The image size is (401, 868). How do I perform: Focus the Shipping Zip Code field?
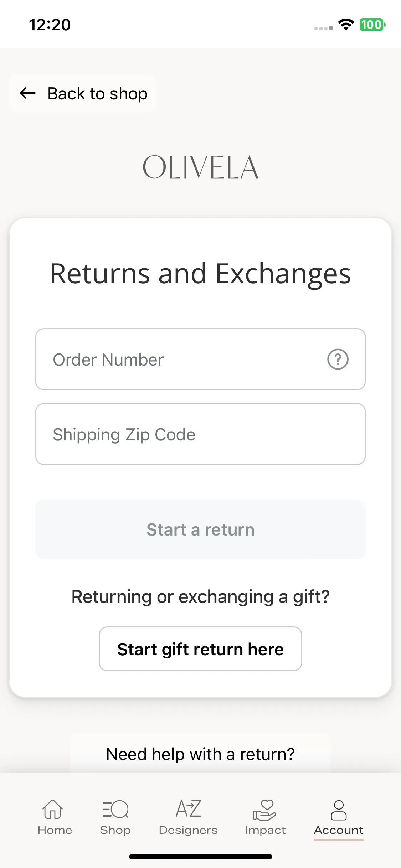[200, 434]
